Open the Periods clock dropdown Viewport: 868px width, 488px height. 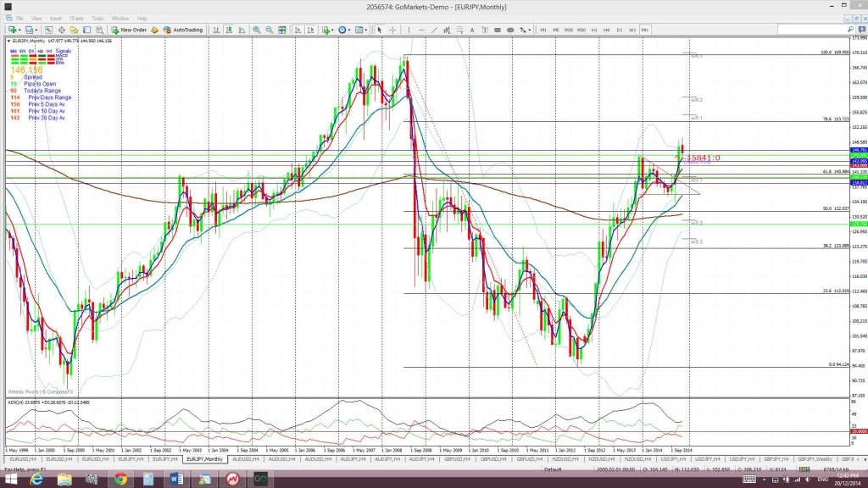(344, 30)
